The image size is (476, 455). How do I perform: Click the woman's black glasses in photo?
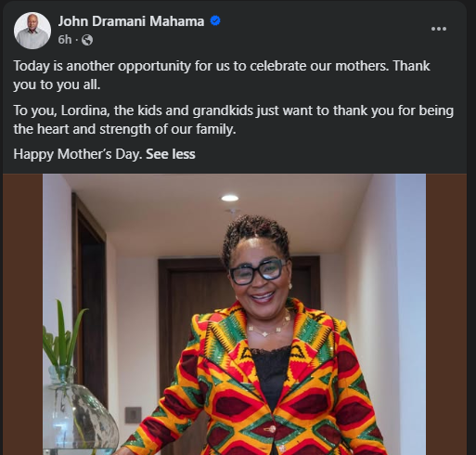coord(257,271)
